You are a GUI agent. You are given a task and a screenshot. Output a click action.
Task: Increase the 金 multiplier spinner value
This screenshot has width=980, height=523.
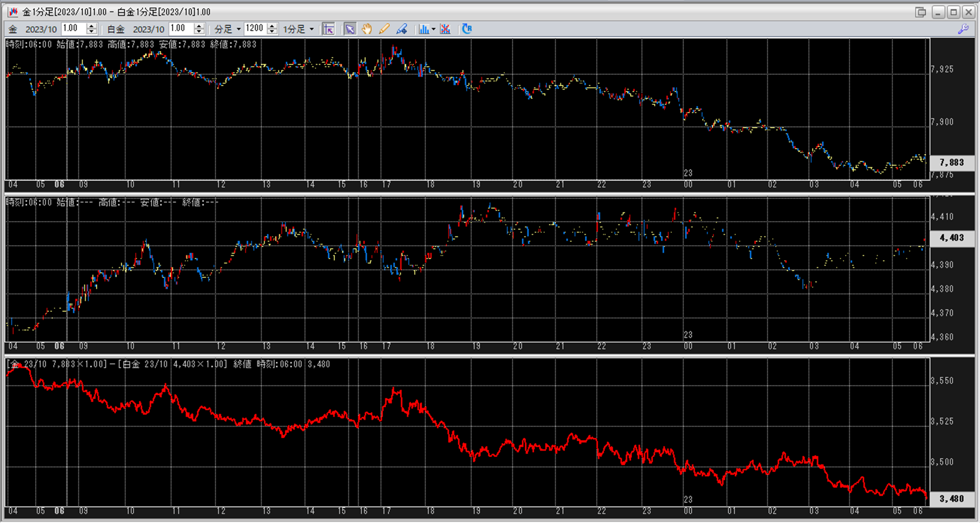pos(91,26)
